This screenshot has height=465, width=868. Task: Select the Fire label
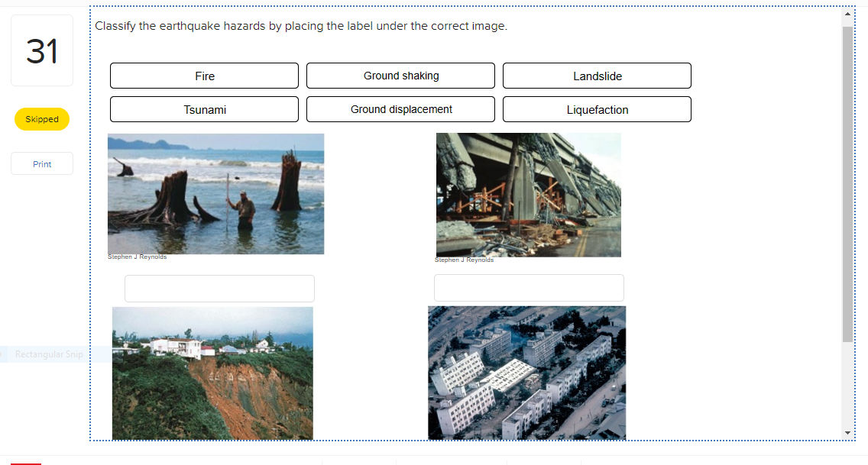pos(204,76)
